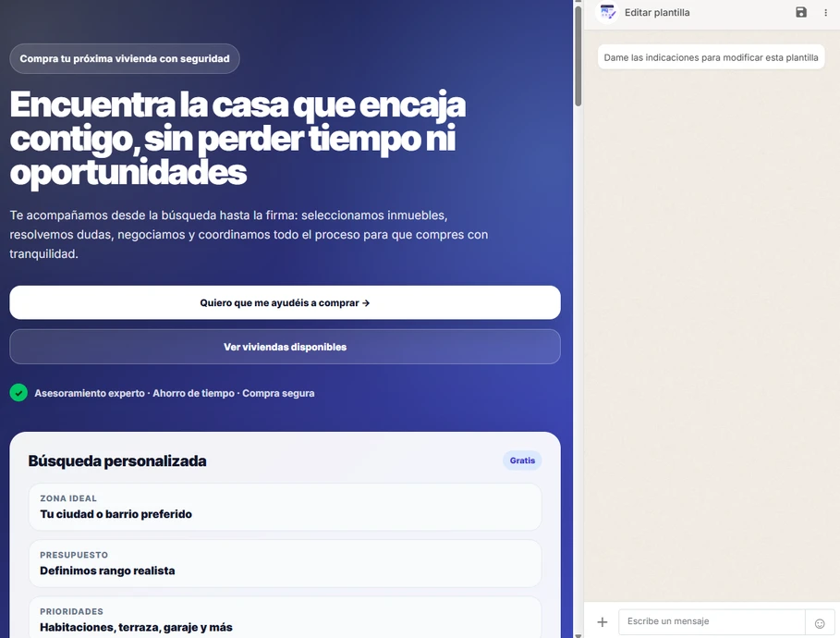Click the green checkmark badge icon
Image resolution: width=840 pixels, height=638 pixels.
coord(18,392)
